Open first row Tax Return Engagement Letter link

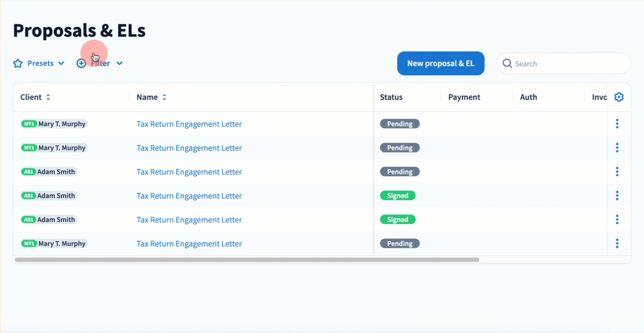click(189, 124)
